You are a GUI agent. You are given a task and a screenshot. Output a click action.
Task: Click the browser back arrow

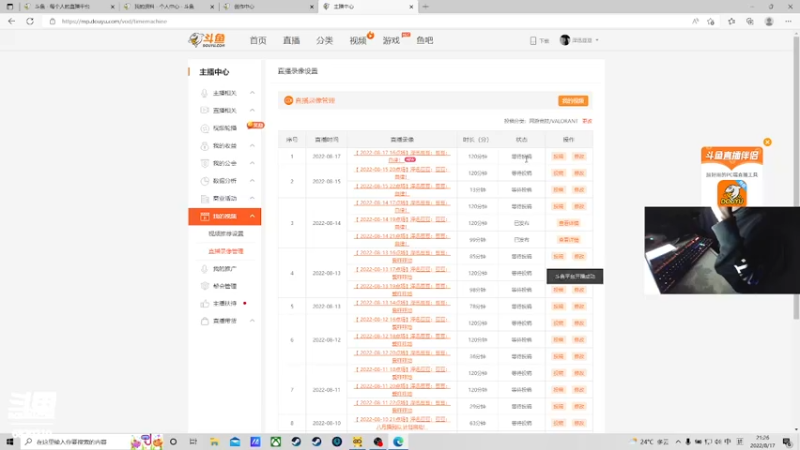coord(11,21)
